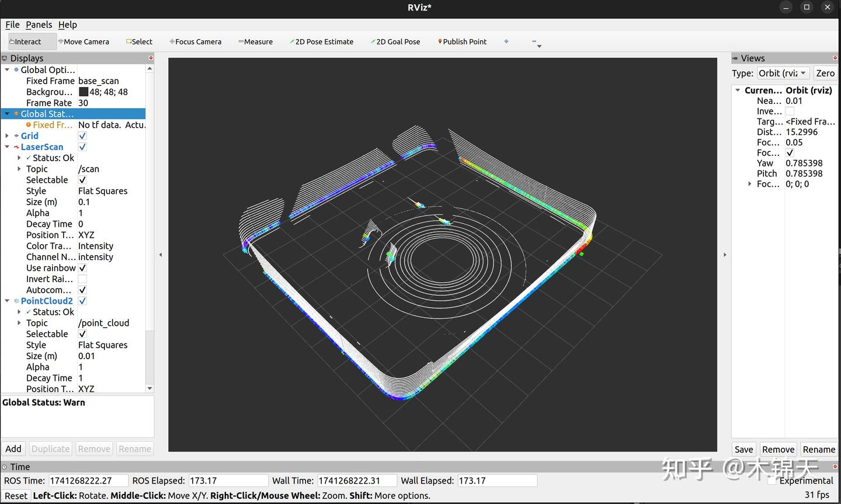Viewport: 841px width, 504px height.
Task: Open the Panels menu
Action: tap(39, 25)
